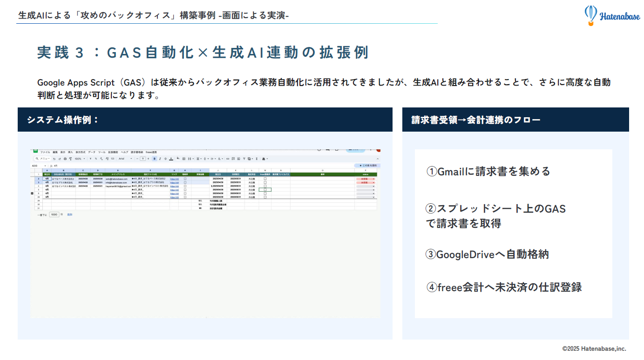Tick the selected freee登録済 checkbox in row 5
Screen dimensions: 644x360
[x=265, y=190]
